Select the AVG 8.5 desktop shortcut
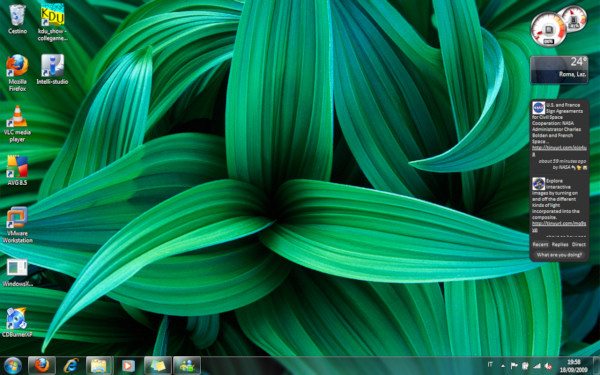Viewport: 600px width, 375px height. click(17, 170)
